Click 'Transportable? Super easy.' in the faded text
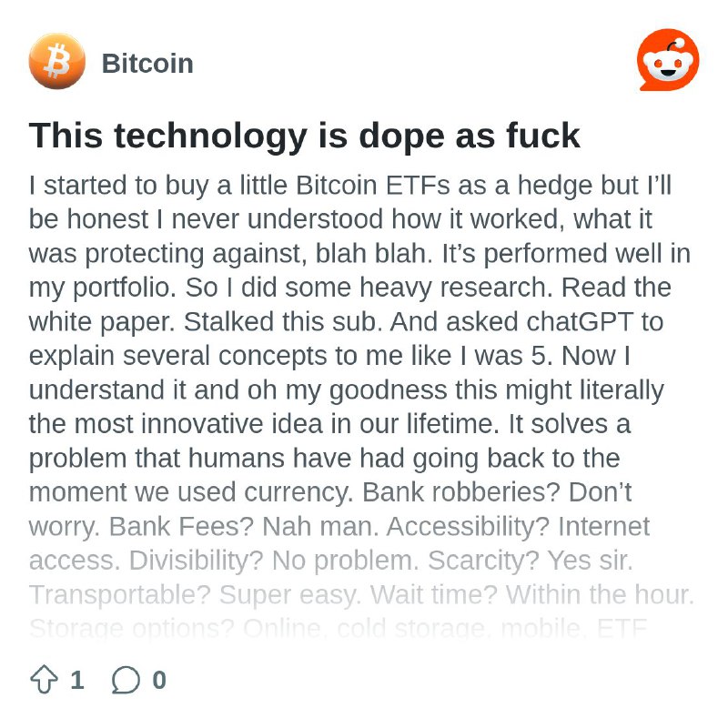The image size is (728, 728). (x=195, y=594)
